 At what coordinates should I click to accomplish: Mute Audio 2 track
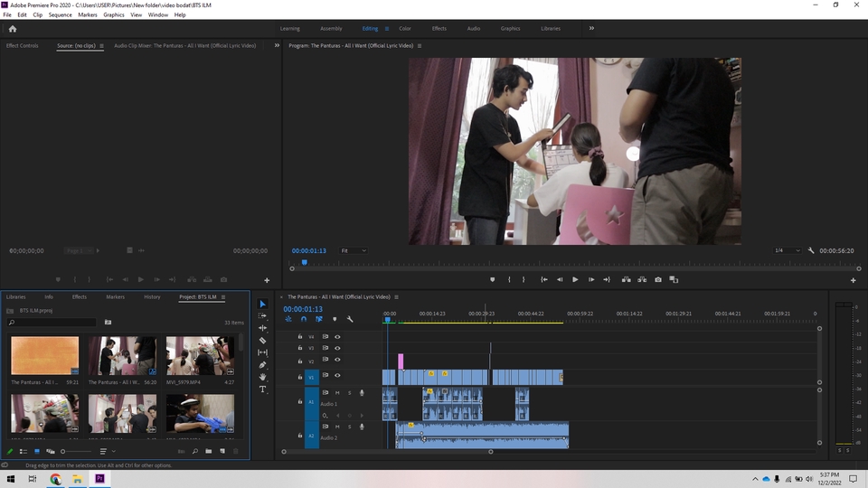pos(337,427)
